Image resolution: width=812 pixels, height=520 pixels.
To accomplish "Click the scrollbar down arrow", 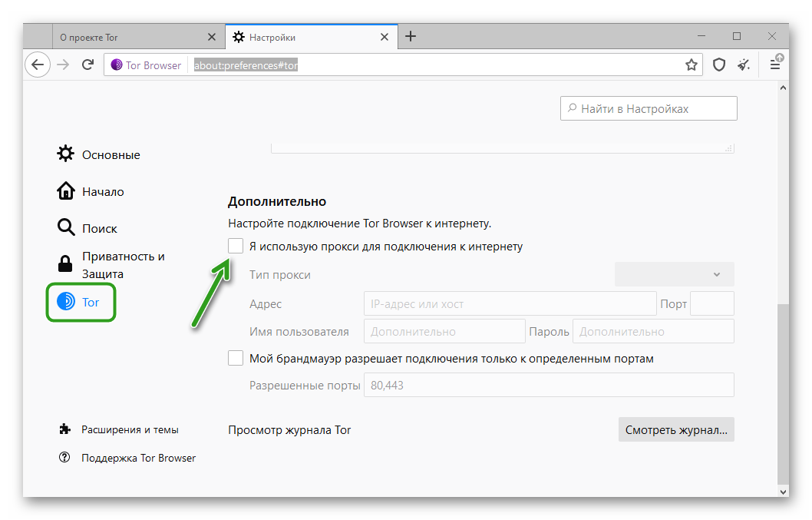I will coord(783,492).
